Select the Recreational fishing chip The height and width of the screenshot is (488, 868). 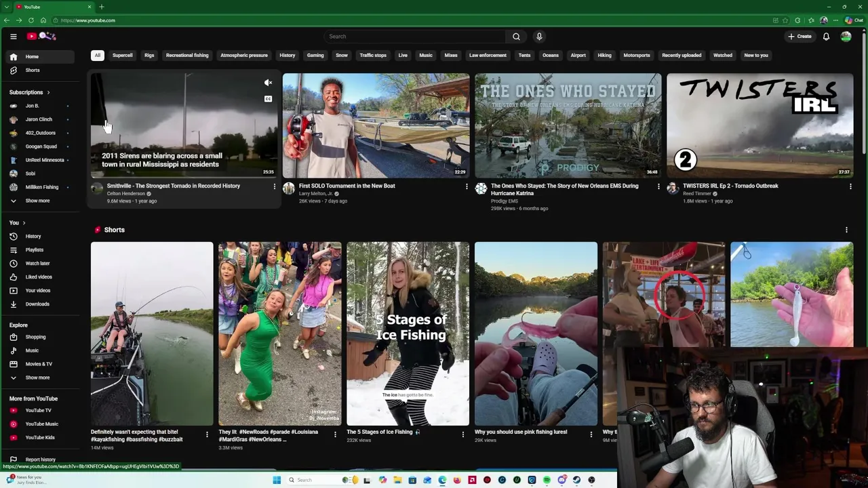click(187, 56)
